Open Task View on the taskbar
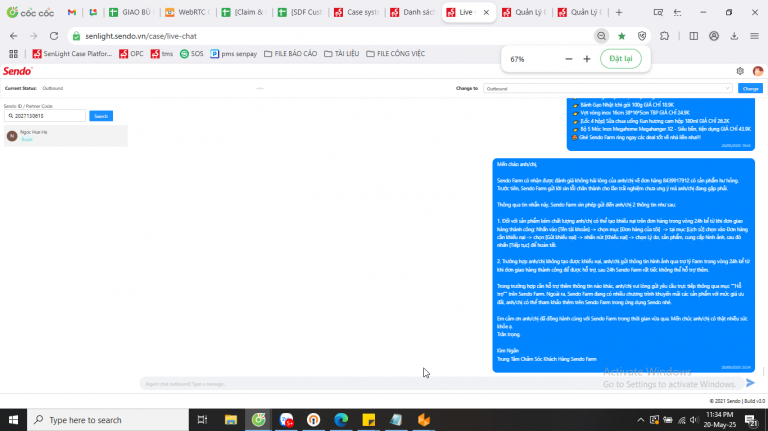This screenshot has height=431, width=768. tap(202, 420)
